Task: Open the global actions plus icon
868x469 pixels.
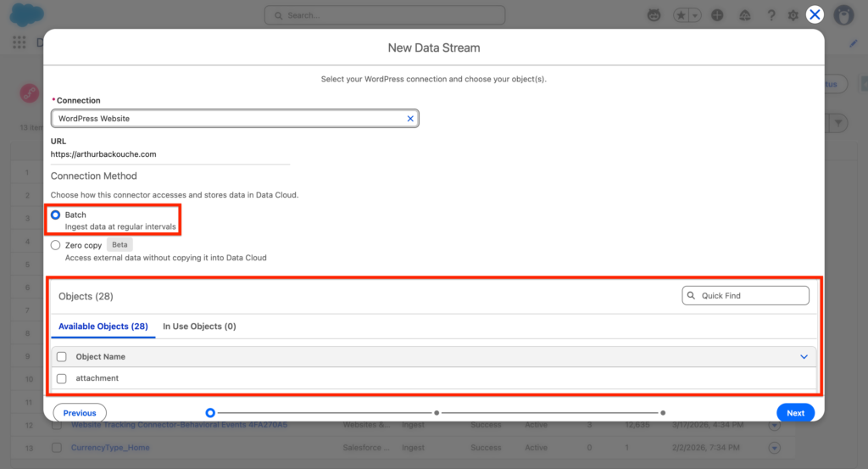Action: click(x=718, y=15)
